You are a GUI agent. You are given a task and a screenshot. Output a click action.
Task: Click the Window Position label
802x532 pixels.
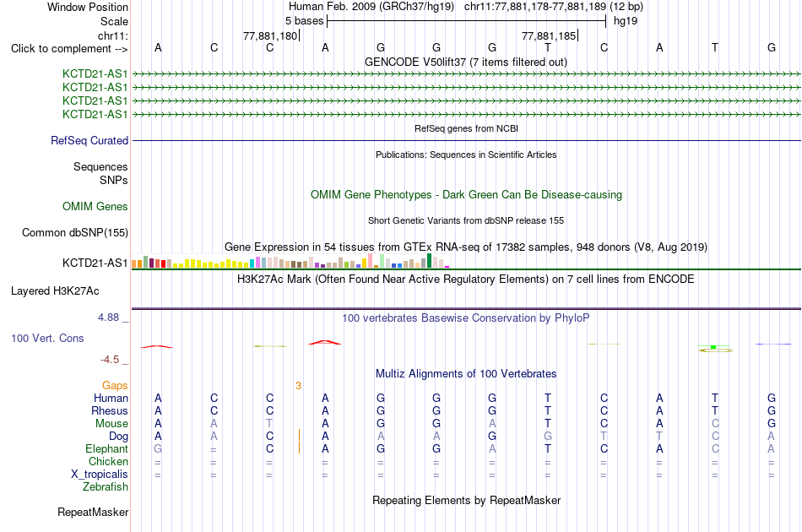pyautogui.click(x=88, y=7)
